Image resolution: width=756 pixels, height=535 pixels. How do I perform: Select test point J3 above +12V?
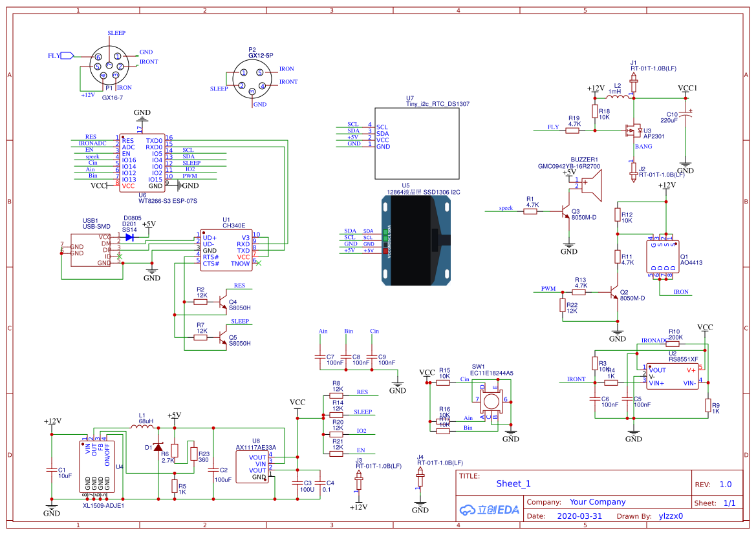click(358, 481)
